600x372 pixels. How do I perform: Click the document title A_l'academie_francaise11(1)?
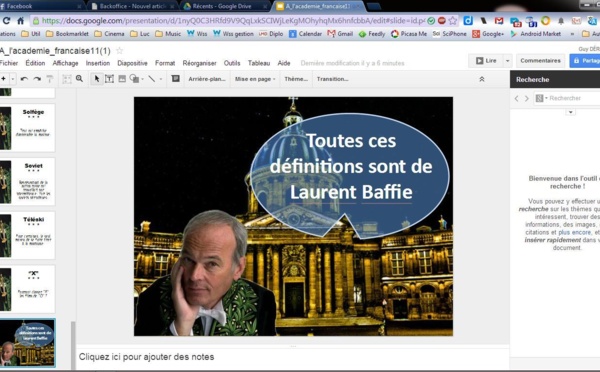(x=55, y=51)
